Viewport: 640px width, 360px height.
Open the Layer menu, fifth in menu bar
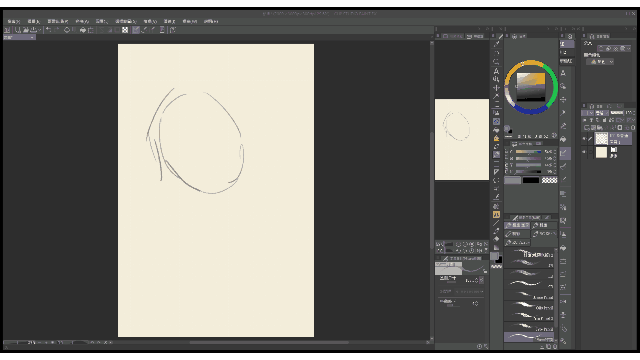[x=102, y=21]
